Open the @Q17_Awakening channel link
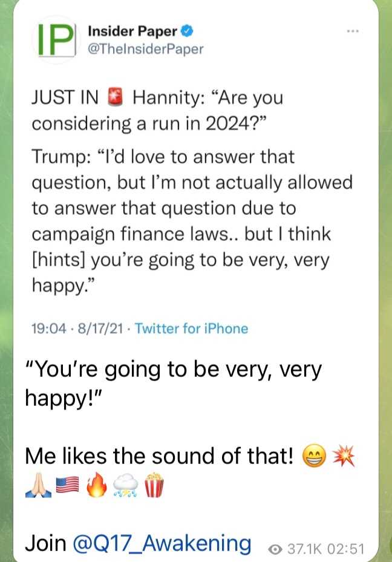This screenshot has height=562, width=392. pos(162,543)
